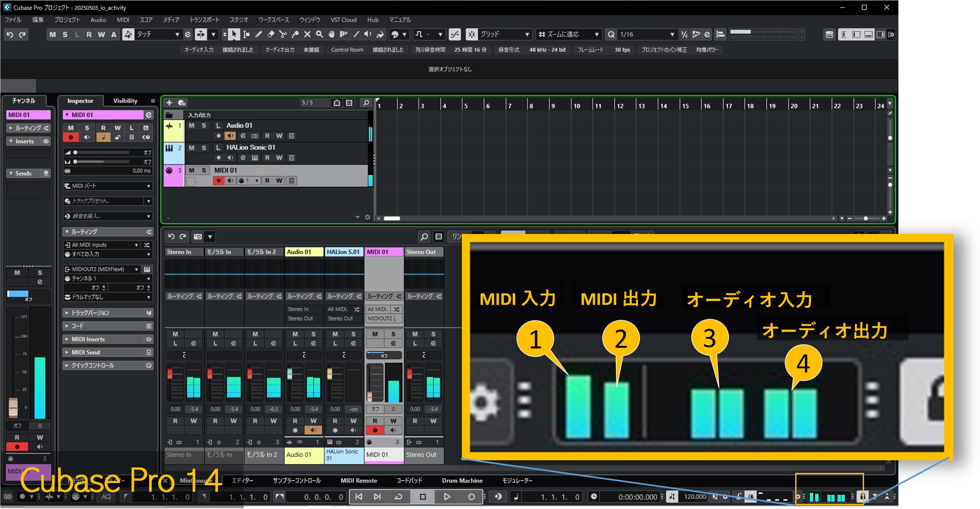The width and height of the screenshot is (980, 509).
Task: Open track presets icon beside Add Track
Action: click(x=182, y=103)
